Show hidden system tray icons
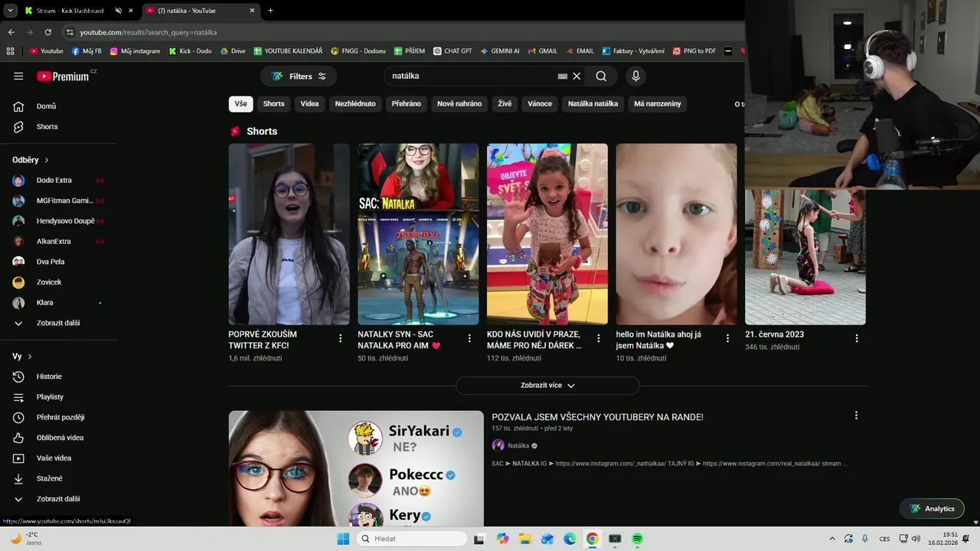The width and height of the screenshot is (980, 551). point(832,539)
